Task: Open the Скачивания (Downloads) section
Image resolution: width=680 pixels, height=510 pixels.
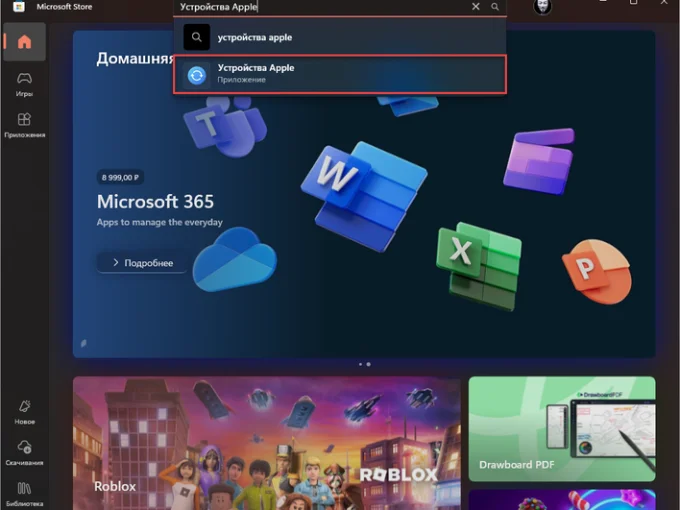Action: pyautogui.click(x=24, y=453)
